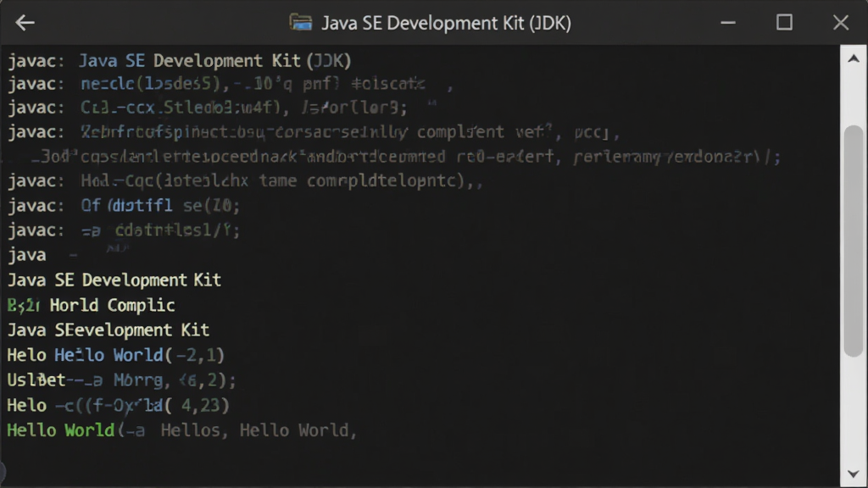The image size is (868, 488).
Task: Click the scrollbar up arrow
Action: (854, 58)
